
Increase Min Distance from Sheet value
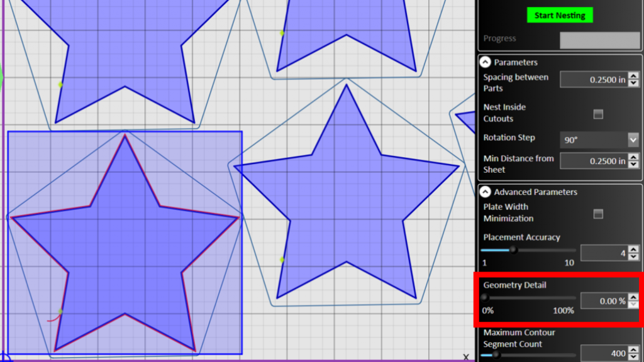point(633,158)
